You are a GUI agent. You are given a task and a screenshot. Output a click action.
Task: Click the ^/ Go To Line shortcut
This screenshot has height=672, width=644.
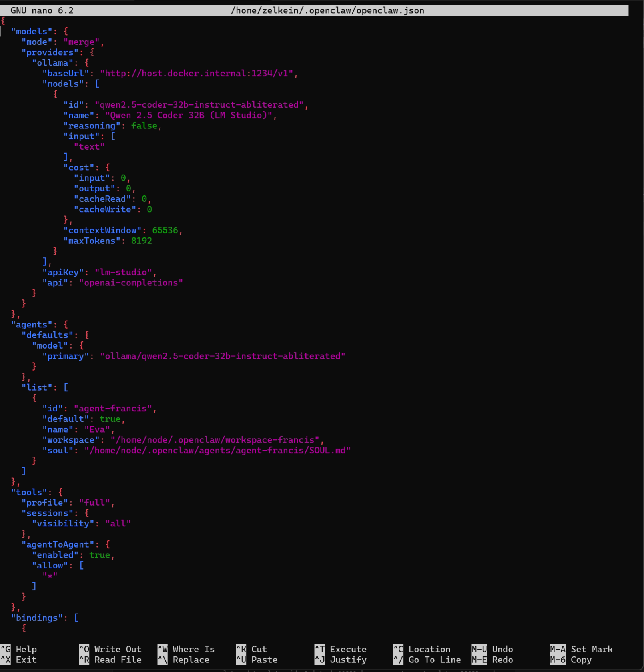pos(427,660)
